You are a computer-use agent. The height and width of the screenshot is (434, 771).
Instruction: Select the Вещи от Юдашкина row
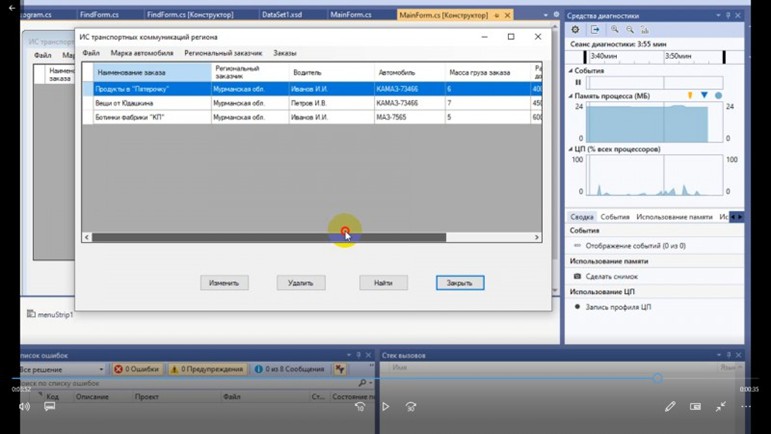click(x=312, y=103)
